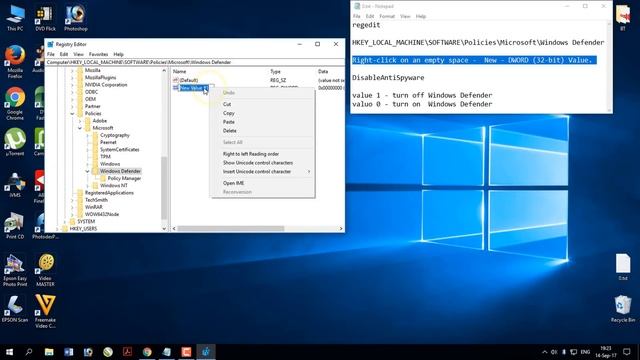Open uTorrent desktop shortcut
Screen dimensions: 640x360
(x=15, y=142)
